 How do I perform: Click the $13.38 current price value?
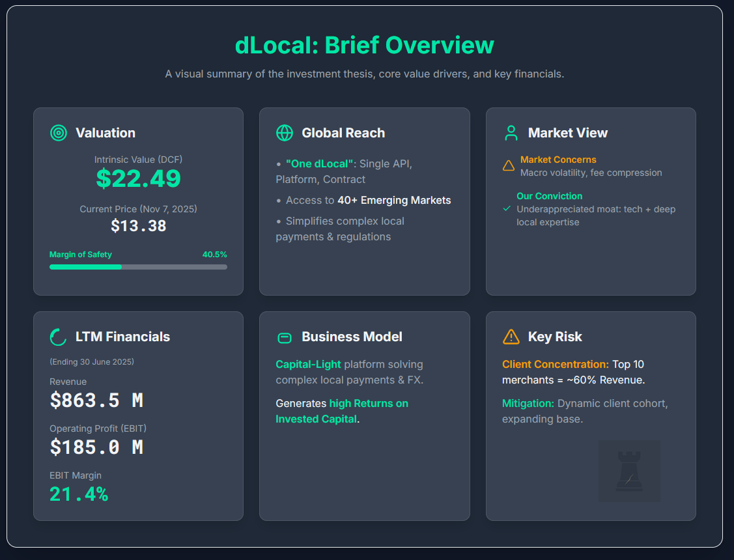pyautogui.click(x=138, y=226)
